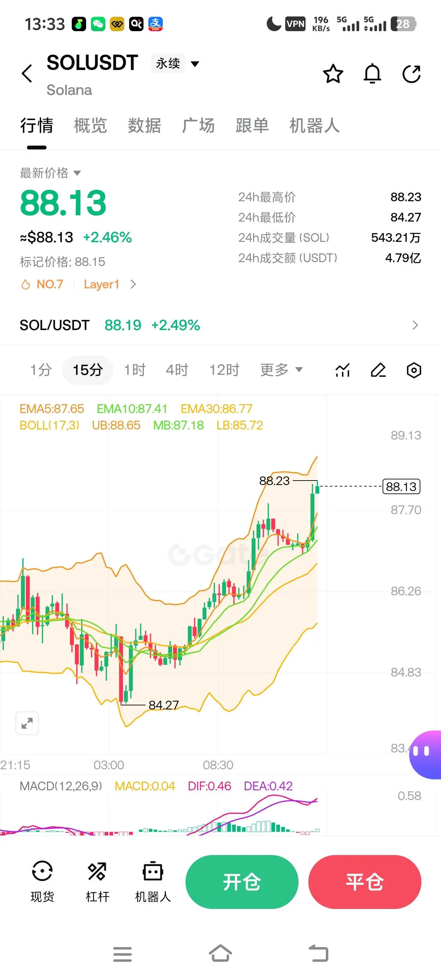Screen dimensions: 441x980
Task: Select the 15分 timeframe
Action: pyautogui.click(x=88, y=370)
